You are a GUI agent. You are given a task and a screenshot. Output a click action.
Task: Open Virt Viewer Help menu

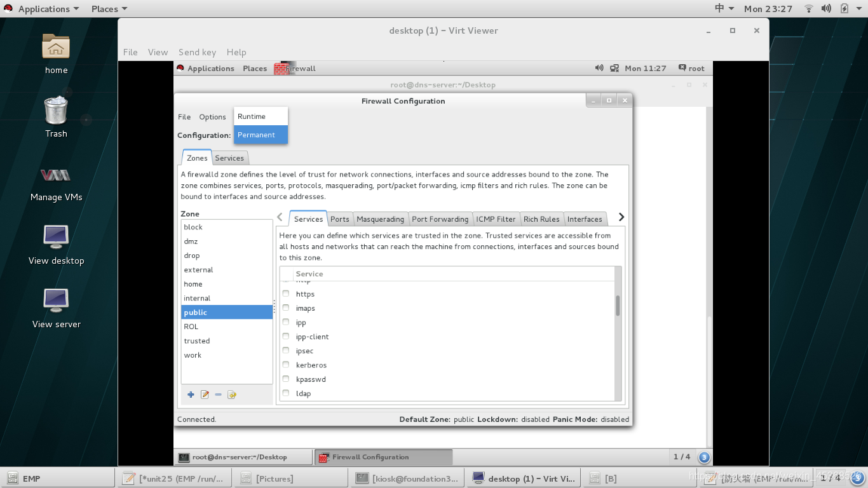click(x=236, y=52)
